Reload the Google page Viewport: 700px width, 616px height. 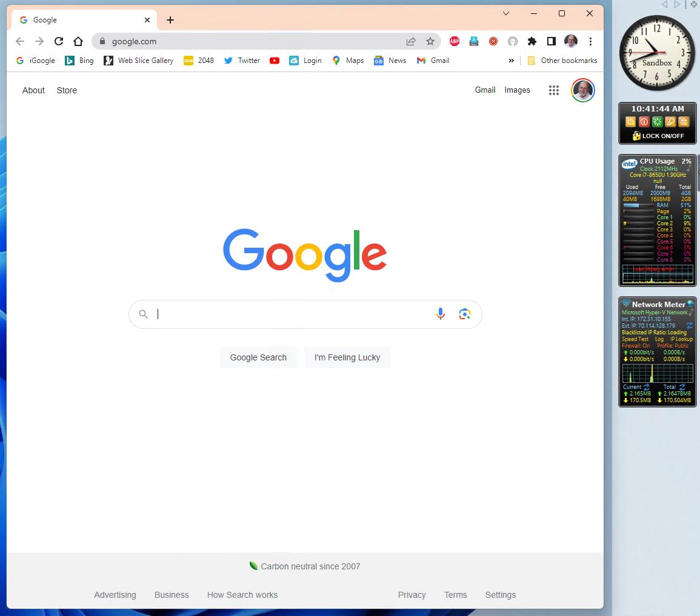(58, 41)
